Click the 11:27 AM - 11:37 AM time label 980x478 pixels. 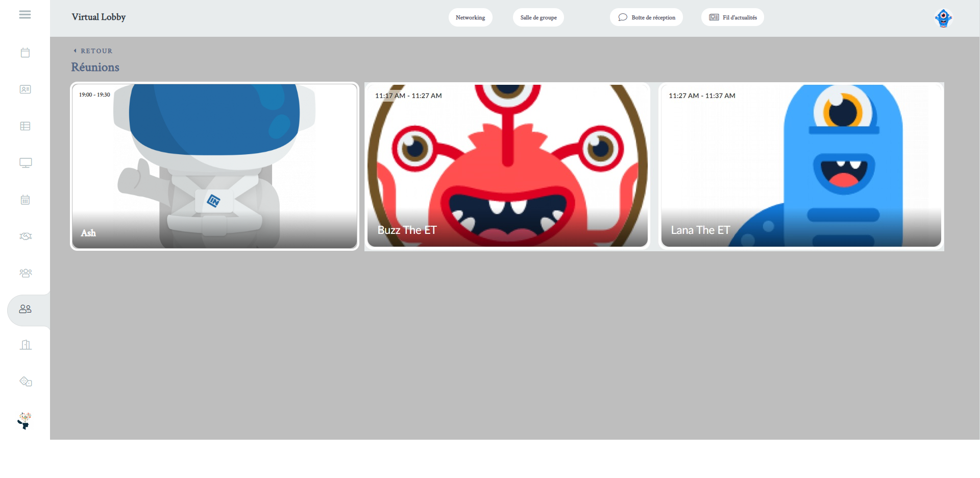click(x=702, y=95)
